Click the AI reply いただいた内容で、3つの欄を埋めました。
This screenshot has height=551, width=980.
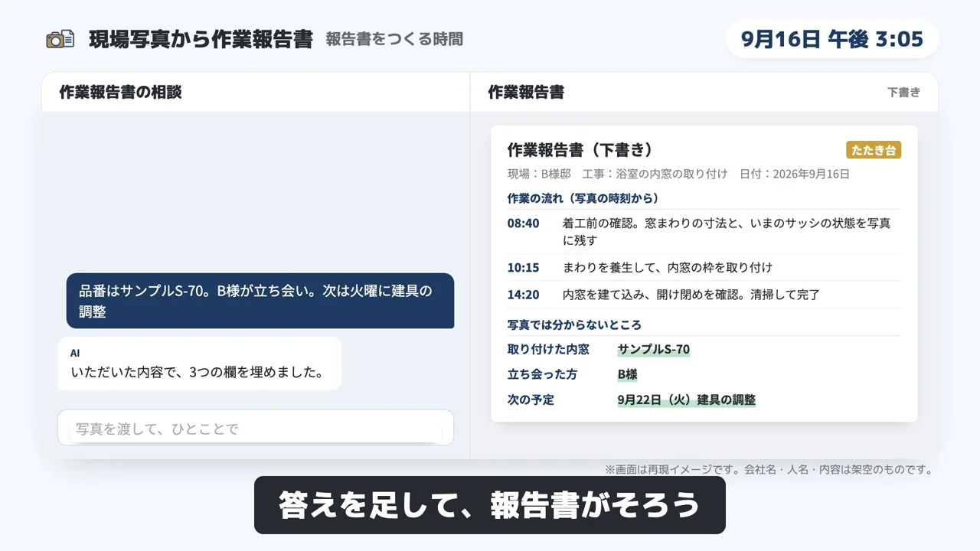pos(200,364)
